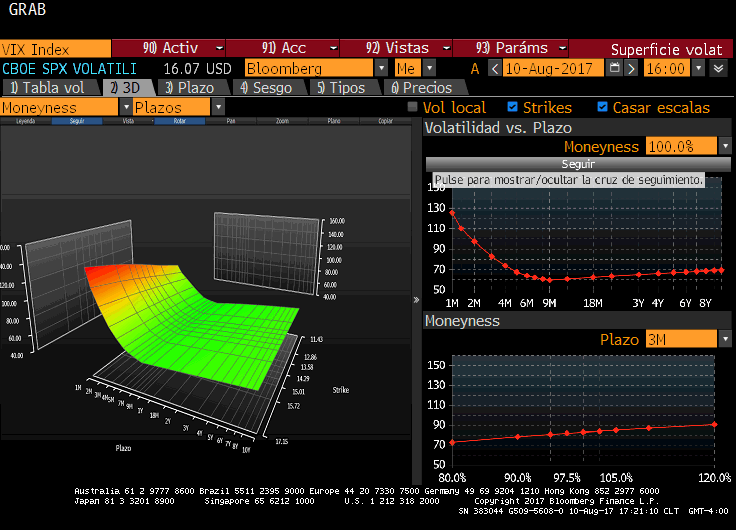Click the 120.0% point on Moneyness chart
This screenshot has height=530, width=736.
(x=714, y=424)
